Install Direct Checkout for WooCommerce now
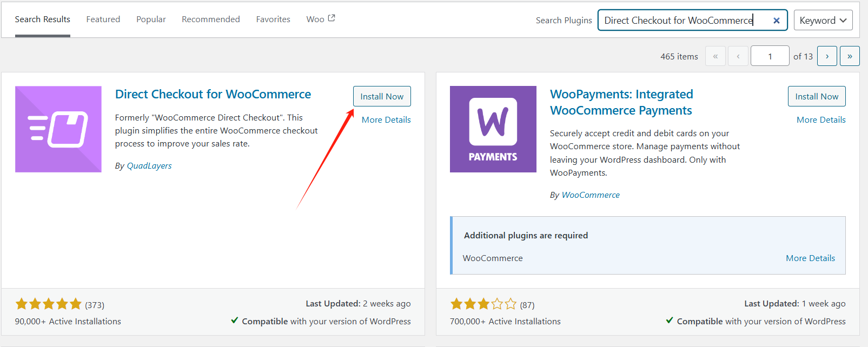This screenshot has width=868, height=347. point(382,96)
